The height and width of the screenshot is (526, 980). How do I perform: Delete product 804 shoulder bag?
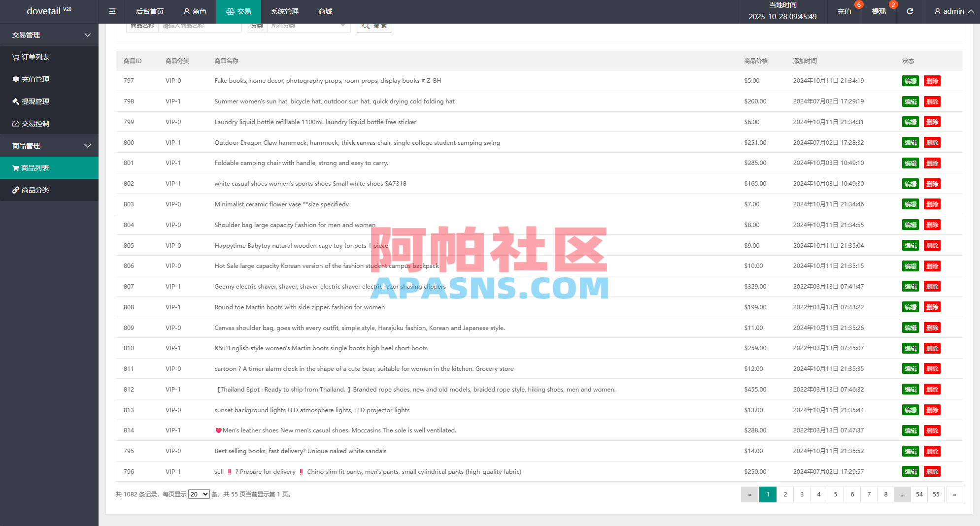coord(932,225)
